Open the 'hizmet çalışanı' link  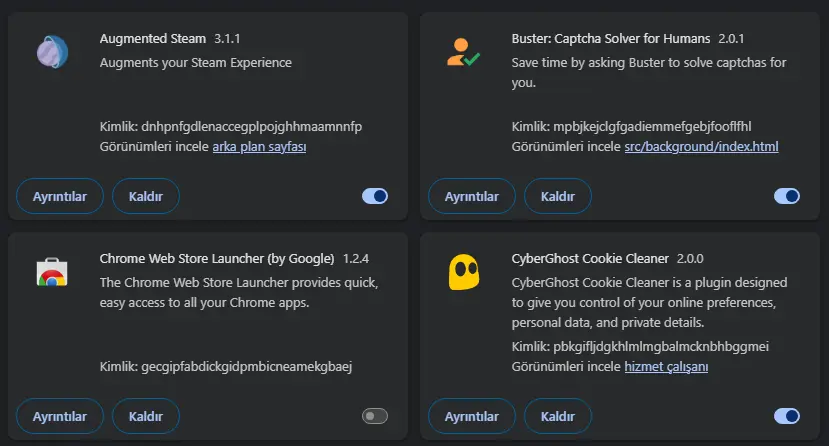pyautogui.click(x=666, y=366)
